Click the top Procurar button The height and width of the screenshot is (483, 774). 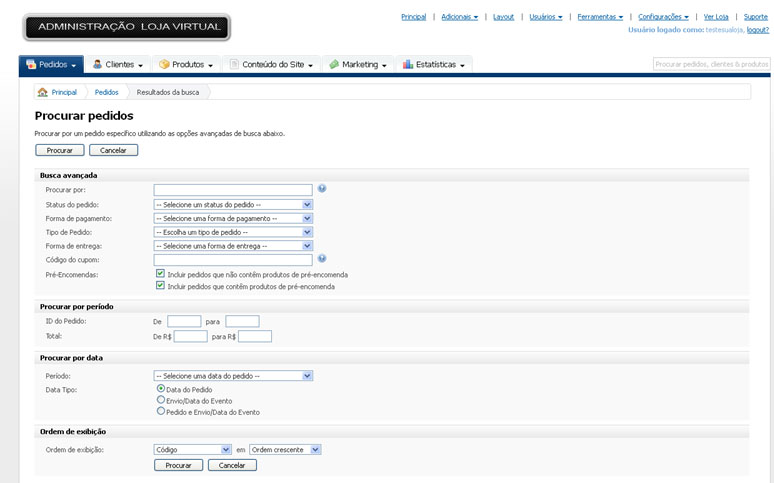(60, 150)
